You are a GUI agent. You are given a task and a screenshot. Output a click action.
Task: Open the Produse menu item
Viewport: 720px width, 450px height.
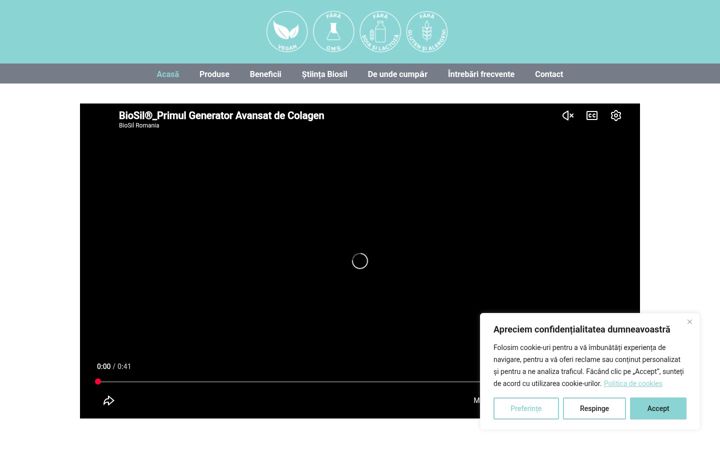coord(214,74)
